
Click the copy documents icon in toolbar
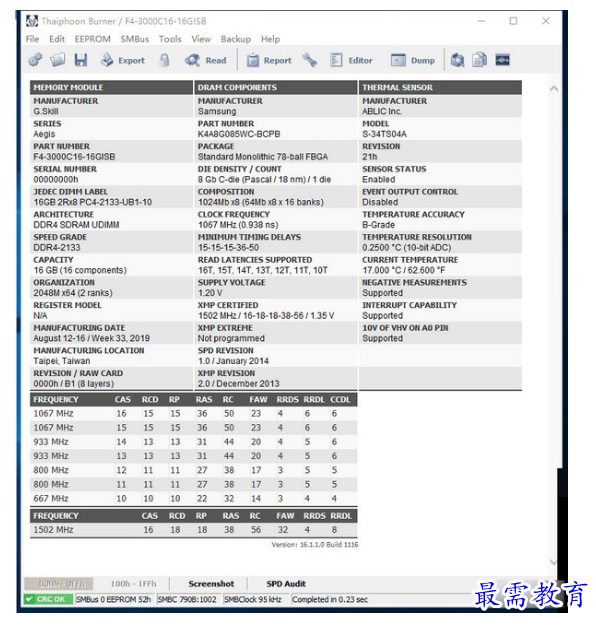click(x=480, y=60)
